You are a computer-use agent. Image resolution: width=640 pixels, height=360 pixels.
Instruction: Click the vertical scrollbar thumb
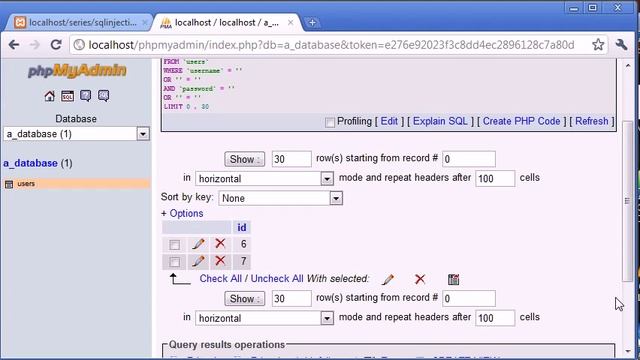pyautogui.click(x=628, y=201)
